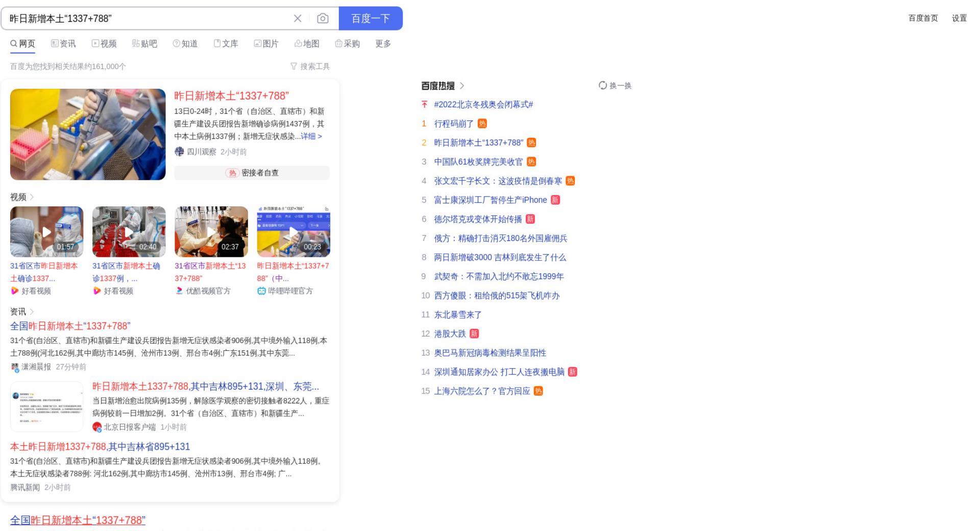Play the 02:40 video thumbnail
980x531 pixels.
[x=129, y=232]
